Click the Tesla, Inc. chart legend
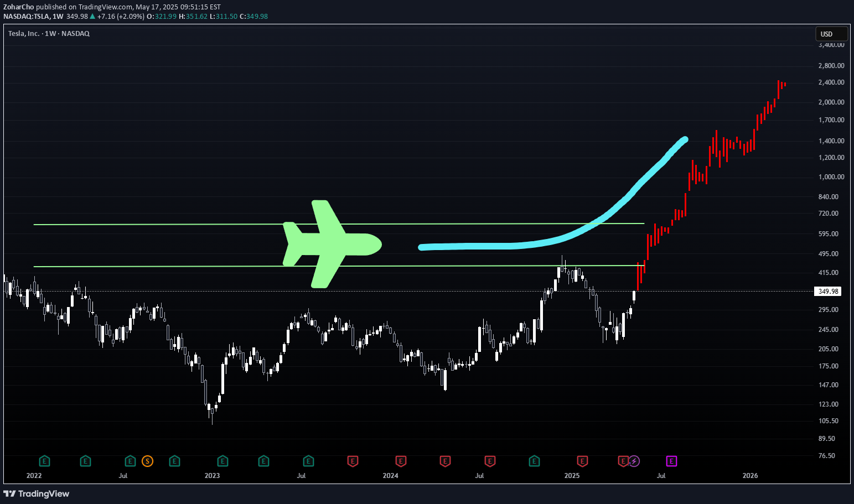 (48, 33)
